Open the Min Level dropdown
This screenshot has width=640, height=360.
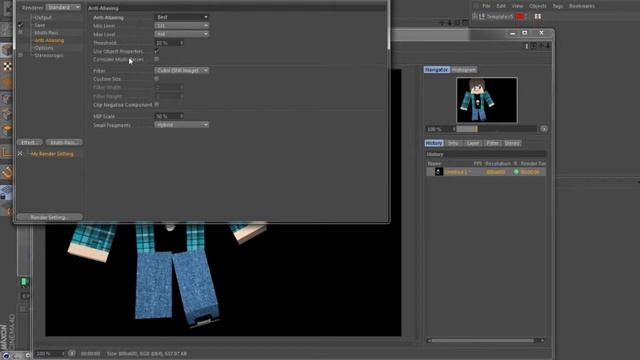[182, 26]
